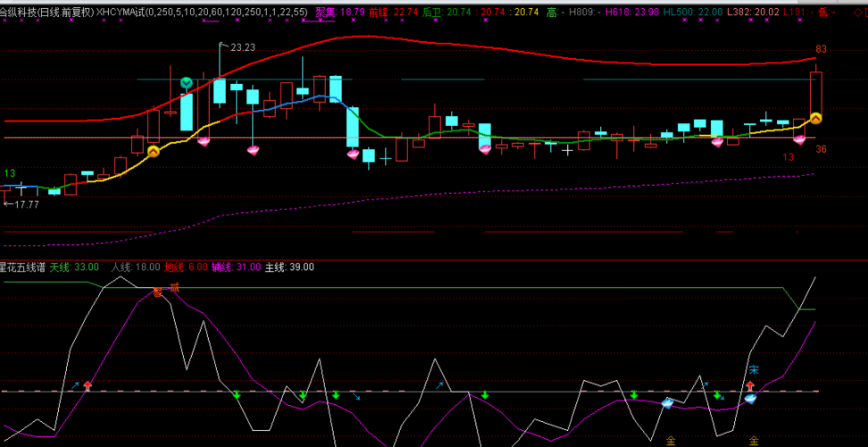
Task: Click the 地线: 6.00 indicator value
Action: tap(186, 267)
